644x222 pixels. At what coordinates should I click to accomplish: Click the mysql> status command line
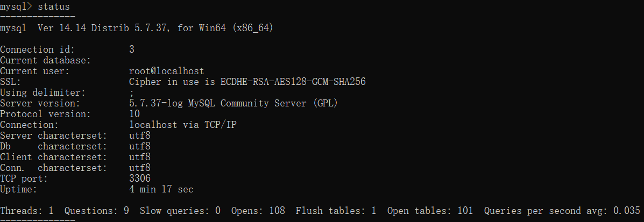click(x=35, y=6)
